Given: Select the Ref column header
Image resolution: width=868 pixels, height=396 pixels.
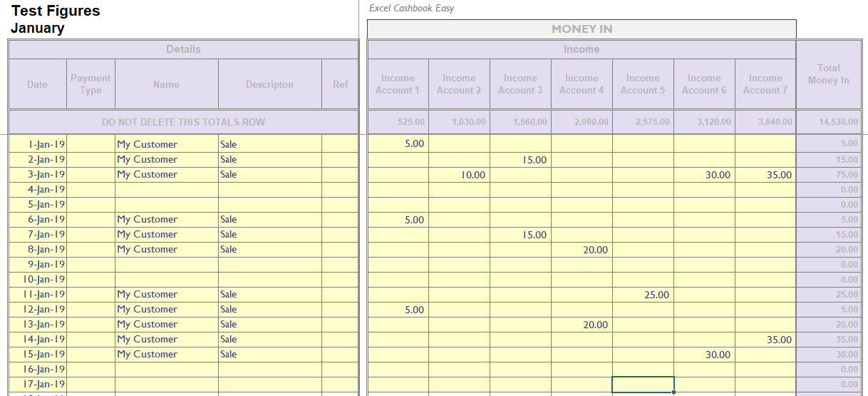Looking at the screenshot, I should (340, 84).
